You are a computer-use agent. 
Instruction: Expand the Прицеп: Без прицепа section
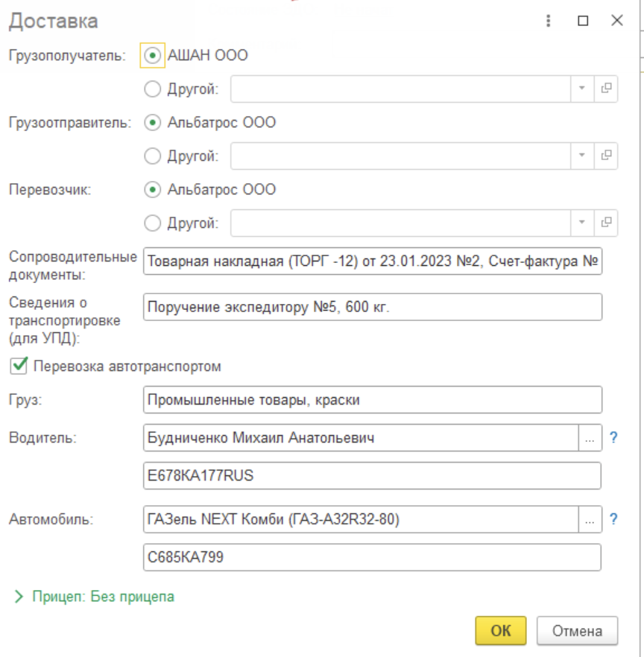click(x=19, y=597)
